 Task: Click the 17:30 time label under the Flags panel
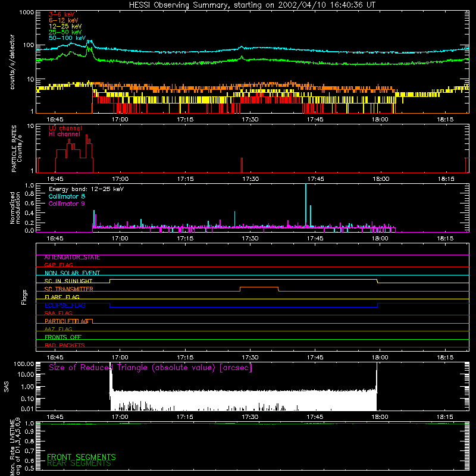(250, 358)
